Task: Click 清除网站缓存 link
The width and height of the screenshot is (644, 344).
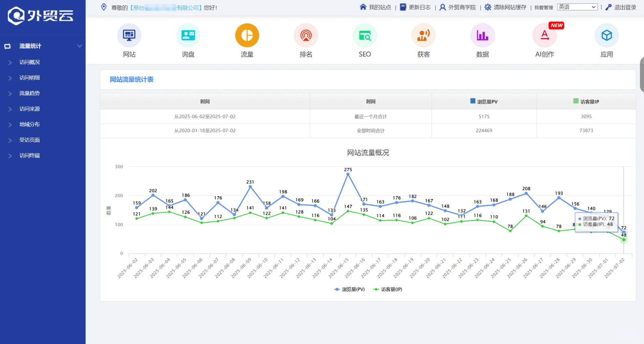Action: 510,7
